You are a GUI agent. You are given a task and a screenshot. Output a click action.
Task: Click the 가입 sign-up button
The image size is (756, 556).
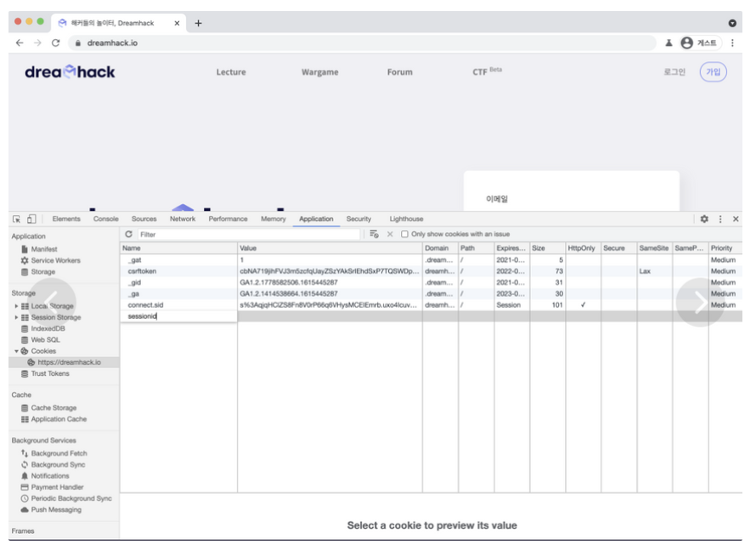coord(713,72)
